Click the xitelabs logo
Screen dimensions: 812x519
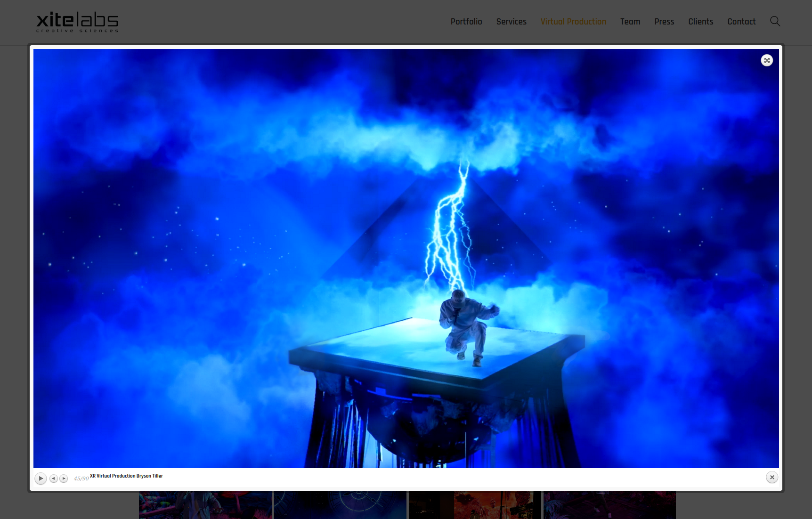coord(77,22)
